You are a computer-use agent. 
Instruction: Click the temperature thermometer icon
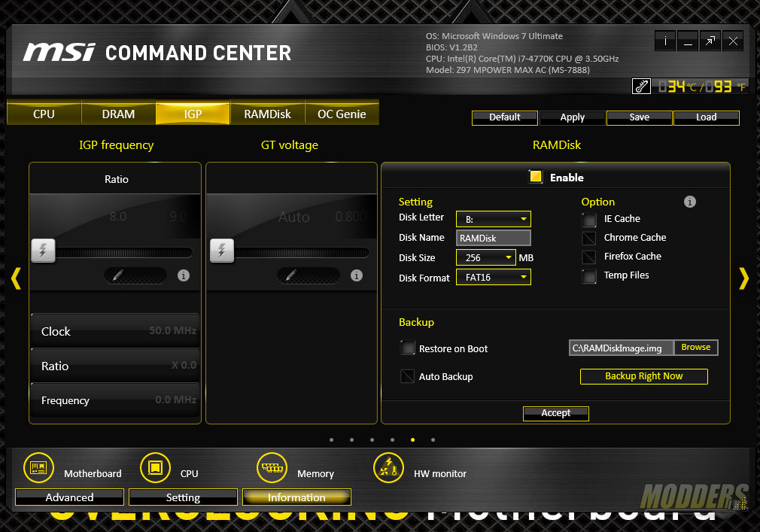coord(641,87)
